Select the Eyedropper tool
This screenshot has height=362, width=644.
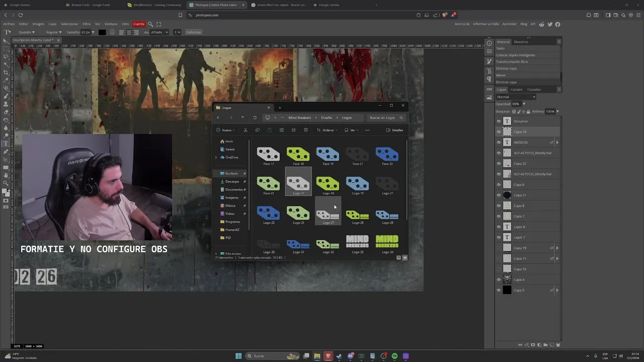click(6, 80)
